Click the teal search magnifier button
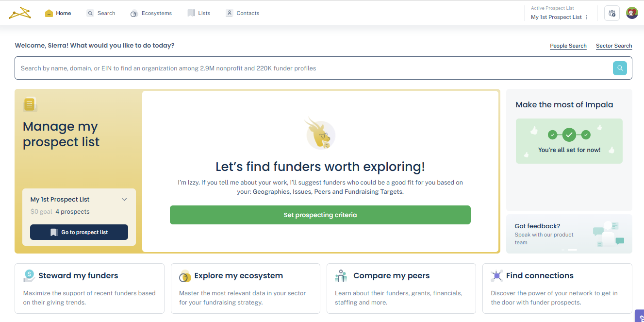Screen dimensions: 644x322 point(620,68)
